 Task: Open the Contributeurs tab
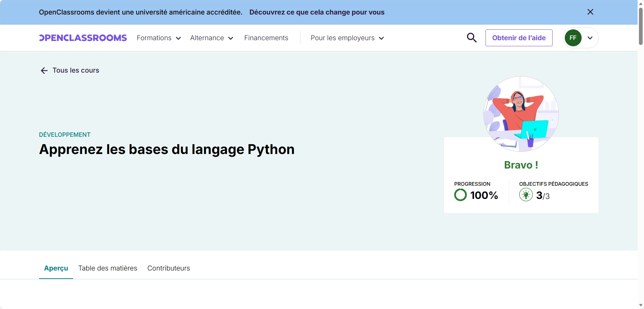[x=169, y=268]
